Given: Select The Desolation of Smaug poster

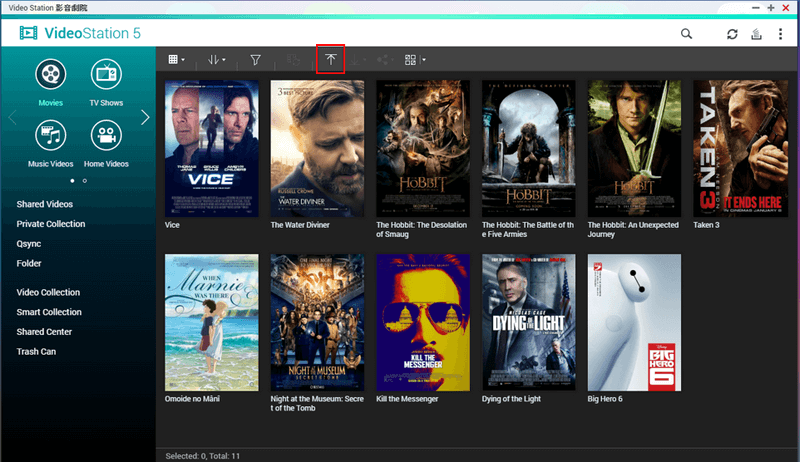Looking at the screenshot, I should click(x=423, y=148).
